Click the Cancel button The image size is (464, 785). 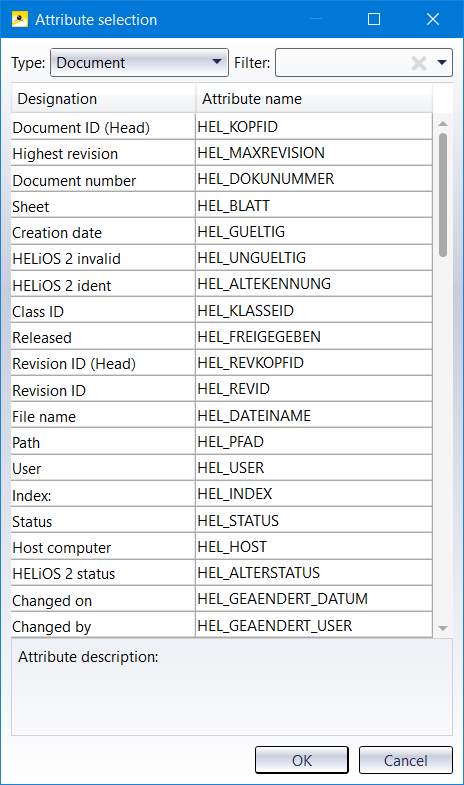coord(405,760)
